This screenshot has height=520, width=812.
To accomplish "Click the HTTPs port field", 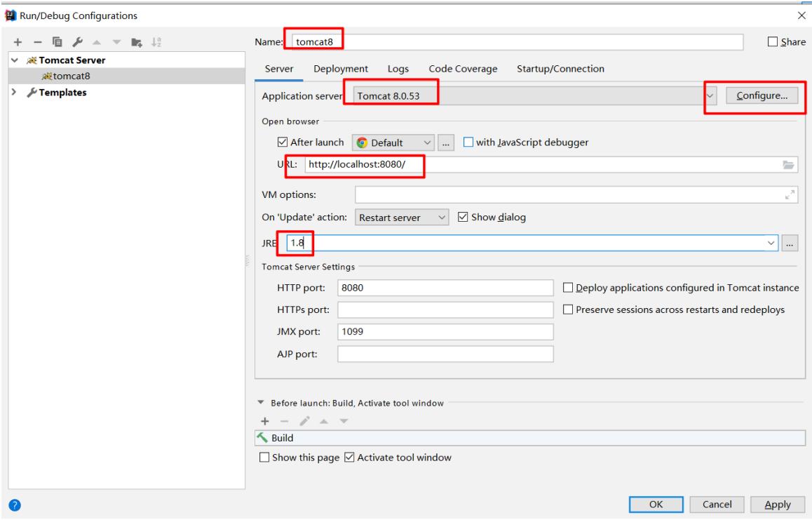I will pos(445,310).
